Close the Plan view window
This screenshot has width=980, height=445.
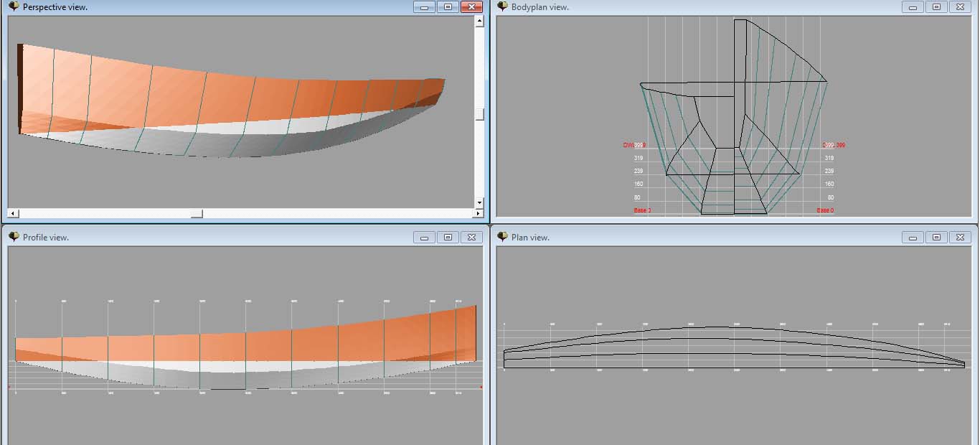[x=959, y=237]
